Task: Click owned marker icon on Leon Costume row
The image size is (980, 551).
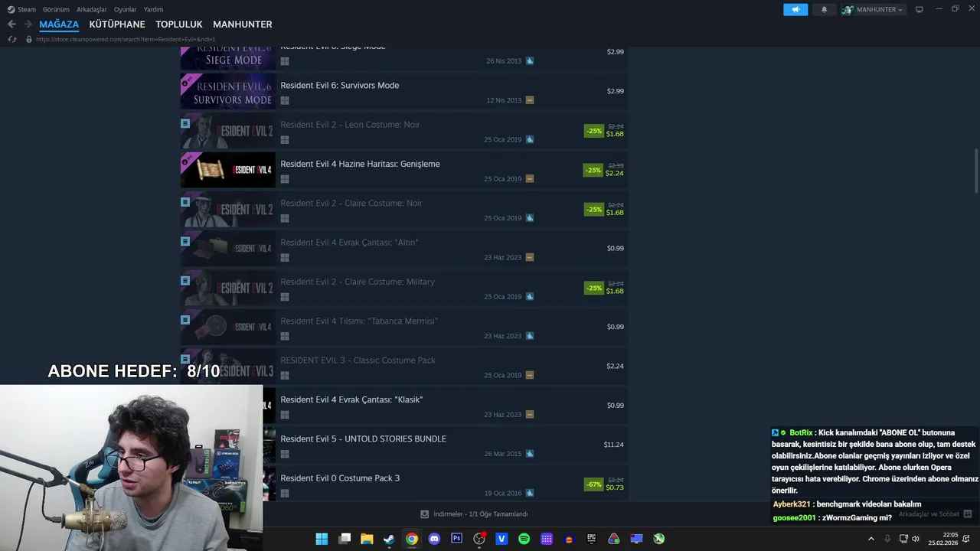Action: [x=185, y=123]
